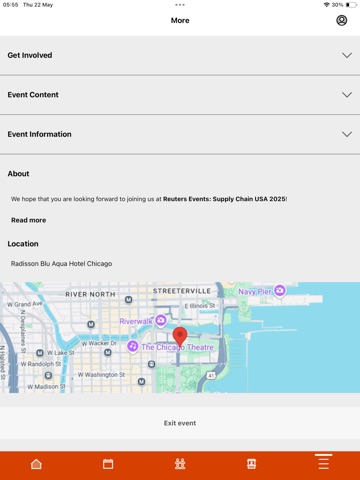Tap the metro station icon in River North
This screenshot has height=480, width=360.
pyautogui.click(x=128, y=300)
